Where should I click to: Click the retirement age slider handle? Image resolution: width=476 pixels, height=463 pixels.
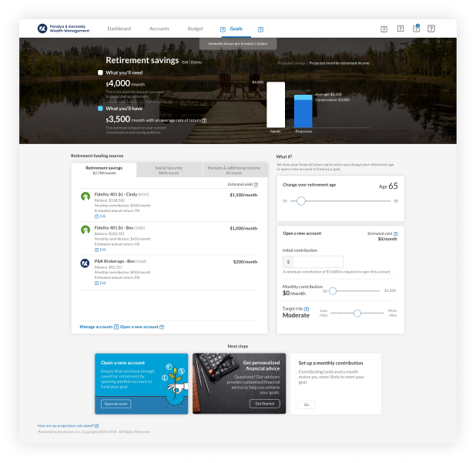click(300, 200)
